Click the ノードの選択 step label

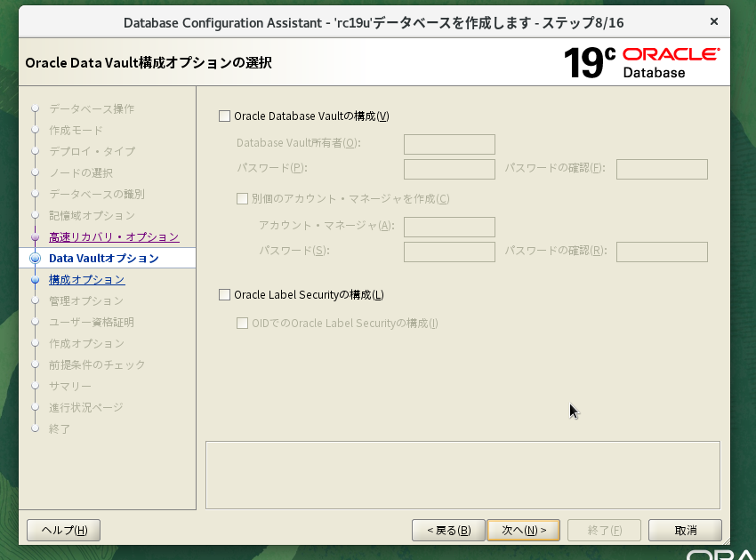(x=81, y=173)
